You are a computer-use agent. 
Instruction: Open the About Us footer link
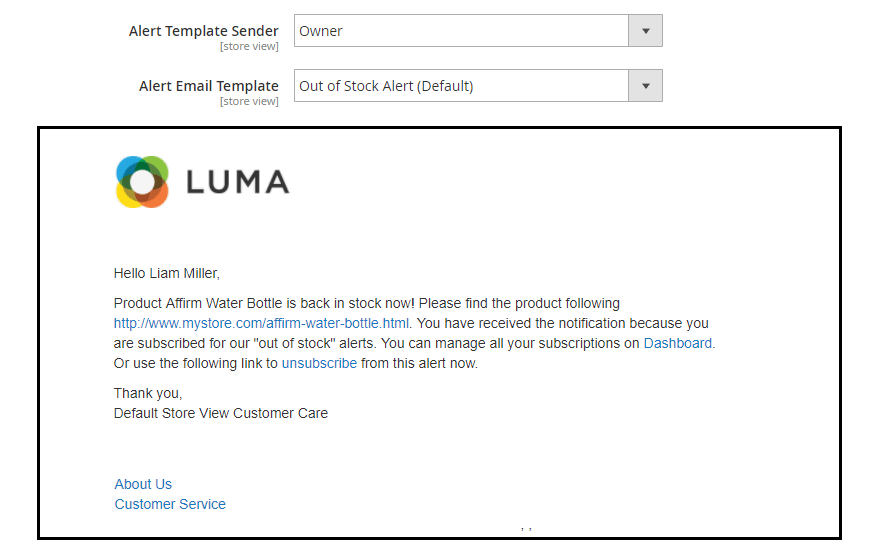(143, 484)
